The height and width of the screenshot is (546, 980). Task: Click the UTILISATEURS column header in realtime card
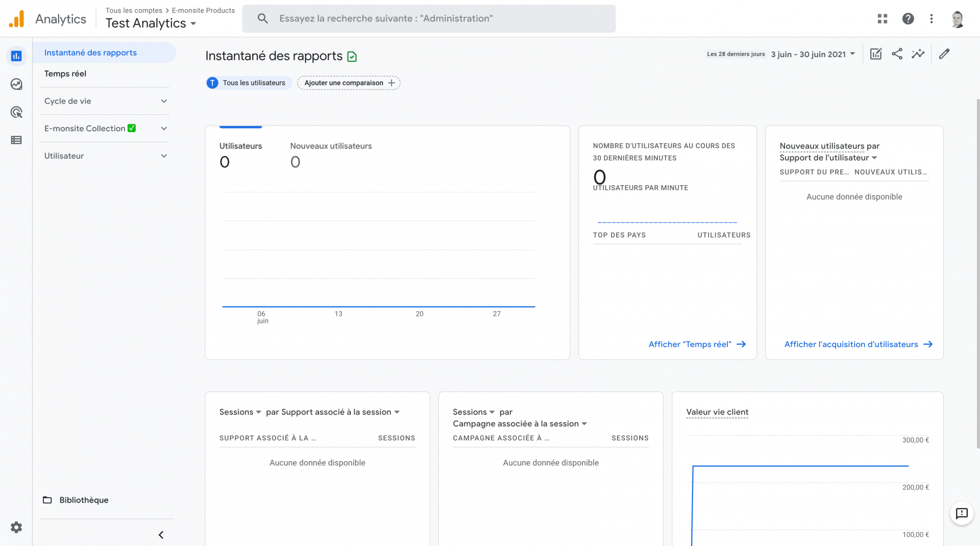coord(724,235)
